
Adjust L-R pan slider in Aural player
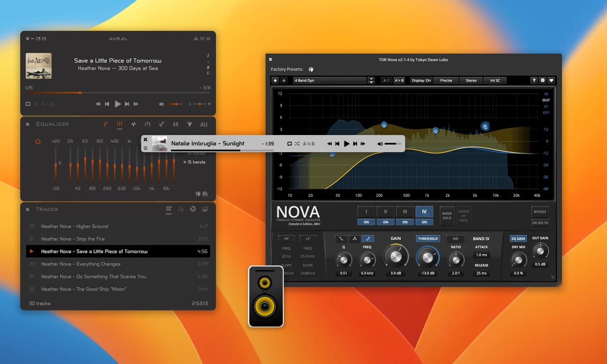(x=200, y=104)
